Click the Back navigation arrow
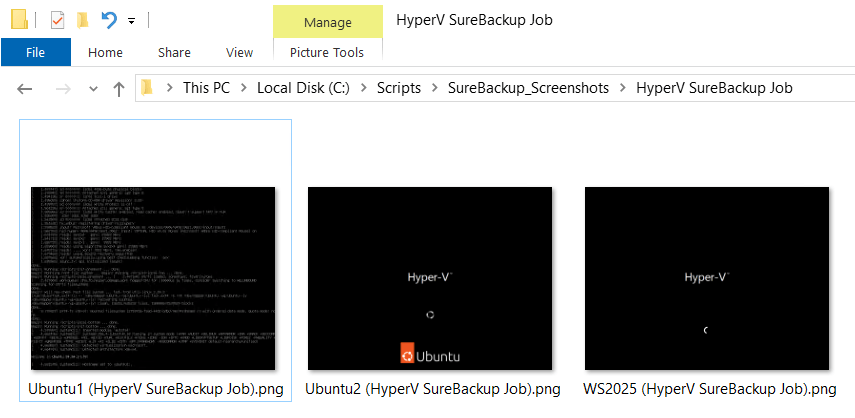Screen dimensions: 855x418 [26, 88]
